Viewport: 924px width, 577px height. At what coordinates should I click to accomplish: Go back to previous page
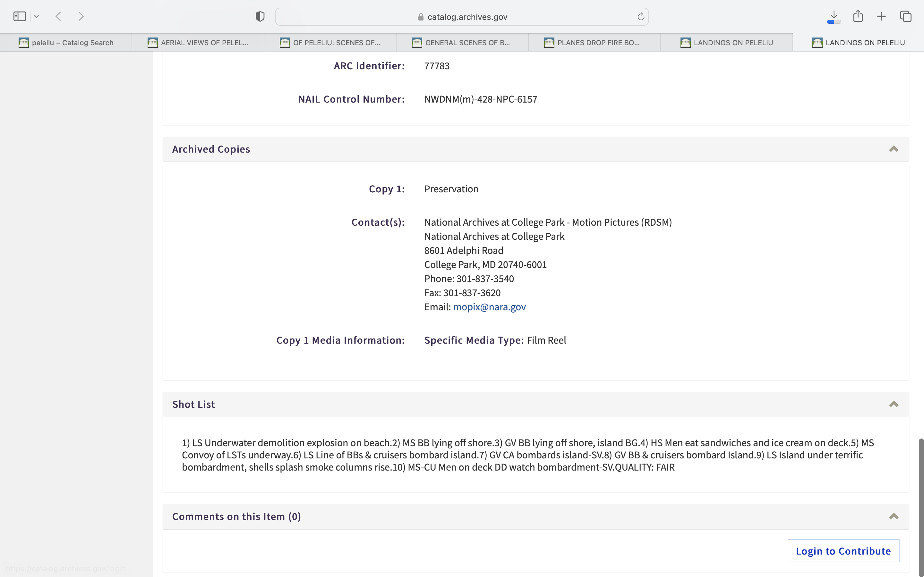tap(58, 16)
